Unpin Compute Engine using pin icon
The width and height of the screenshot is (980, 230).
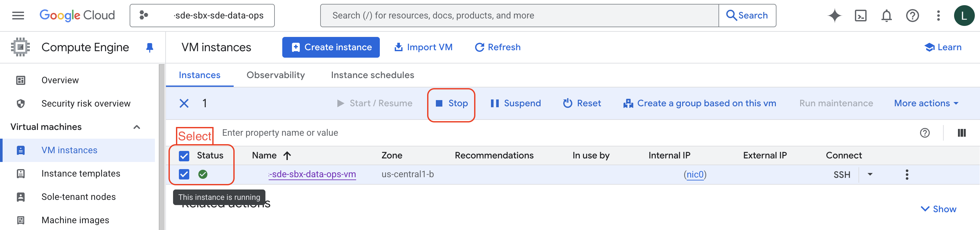pyautogui.click(x=149, y=48)
